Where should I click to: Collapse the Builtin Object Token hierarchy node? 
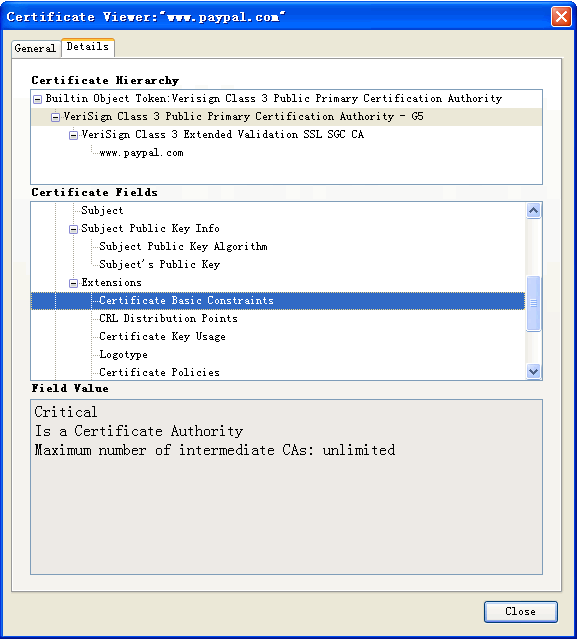(x=37, y=99)
